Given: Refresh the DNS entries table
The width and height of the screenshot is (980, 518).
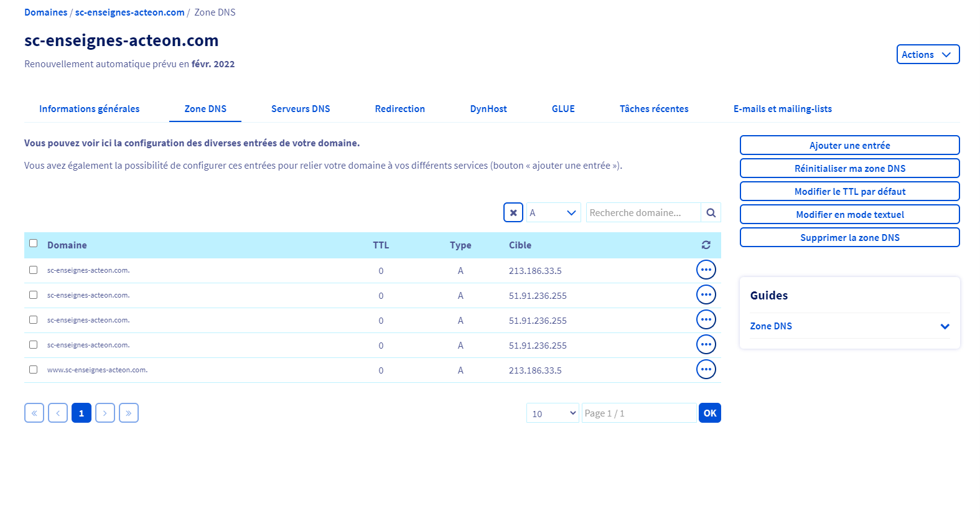Looking at the screenshot, I should [x=706, y=245].
